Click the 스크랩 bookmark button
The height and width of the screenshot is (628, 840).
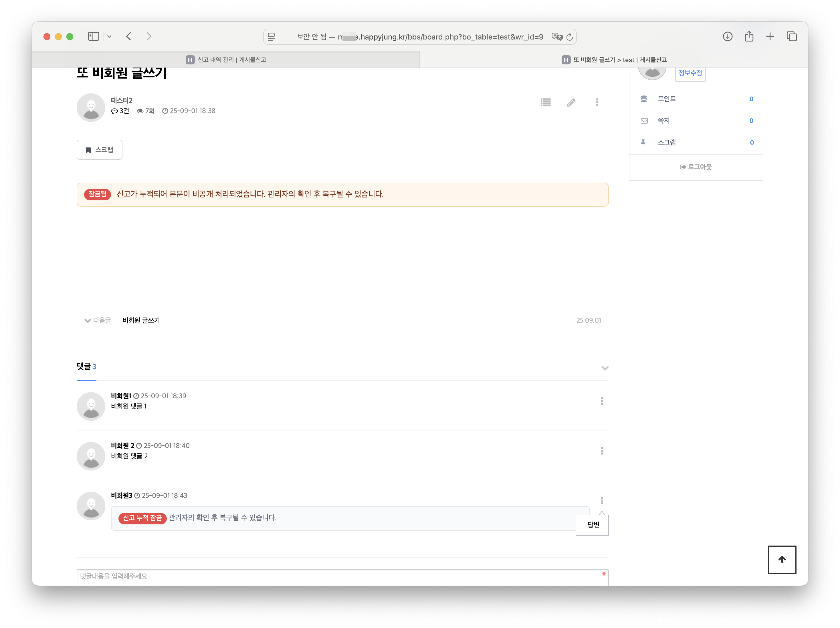tap(100, 150)
